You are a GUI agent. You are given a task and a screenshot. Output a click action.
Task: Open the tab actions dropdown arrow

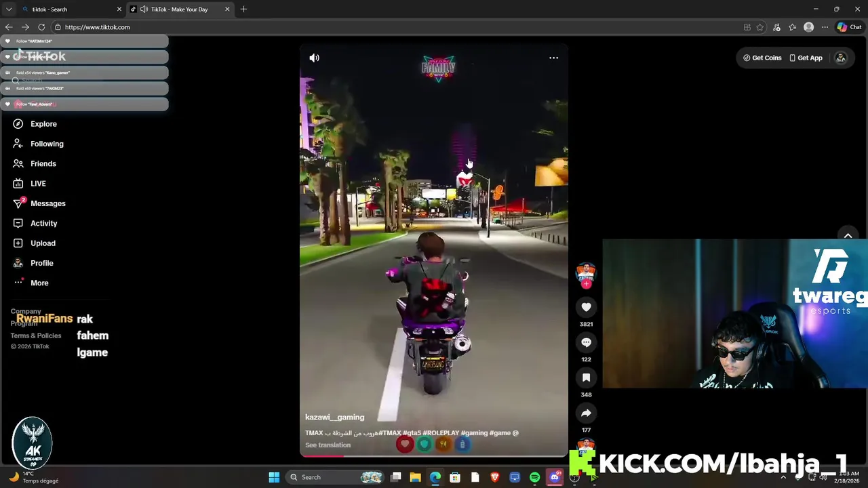pos(9,9)
